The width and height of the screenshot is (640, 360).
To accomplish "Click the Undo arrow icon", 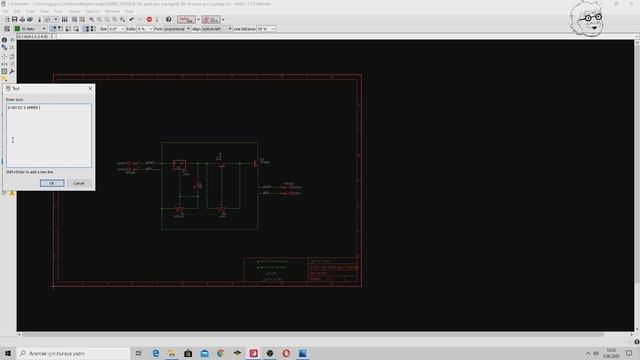I will (131, 19).
